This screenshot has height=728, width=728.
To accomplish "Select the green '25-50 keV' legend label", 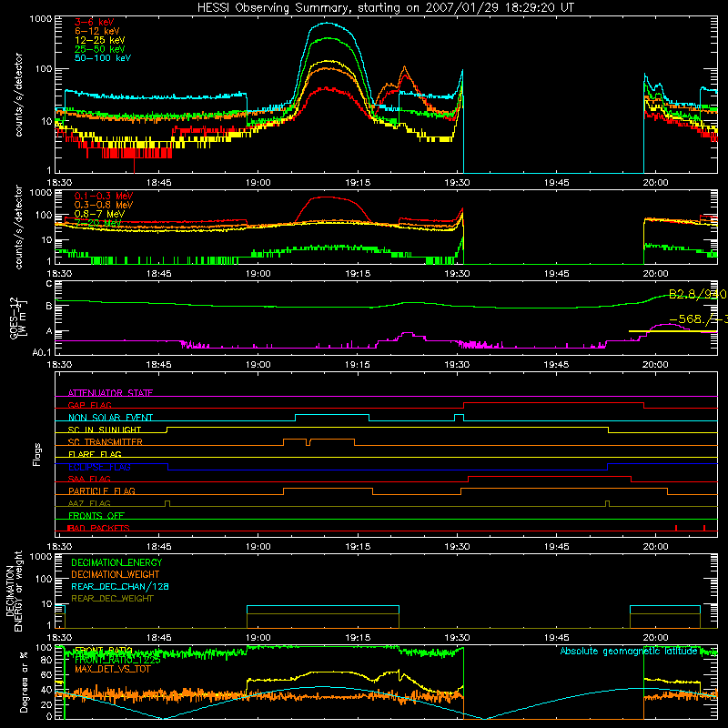I will (99, 49).
